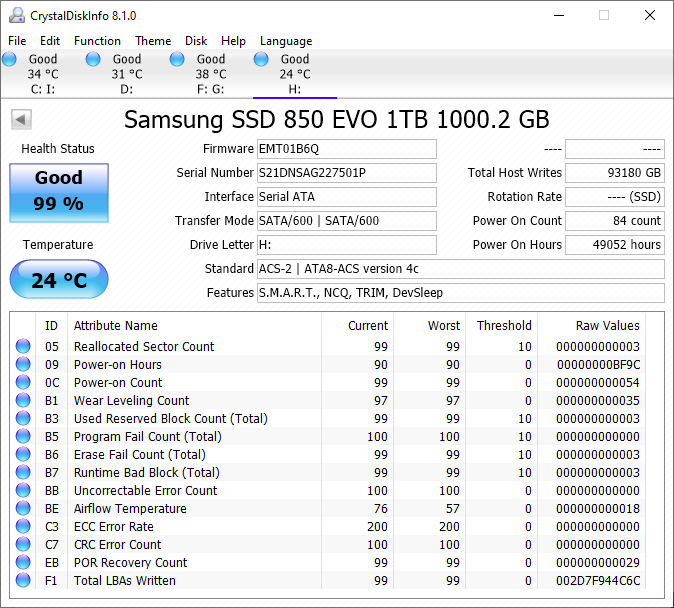Click the status orb for drive D:
Viewport: 674px width, 608px height.
pyautogui.click(x=93, y=60)
